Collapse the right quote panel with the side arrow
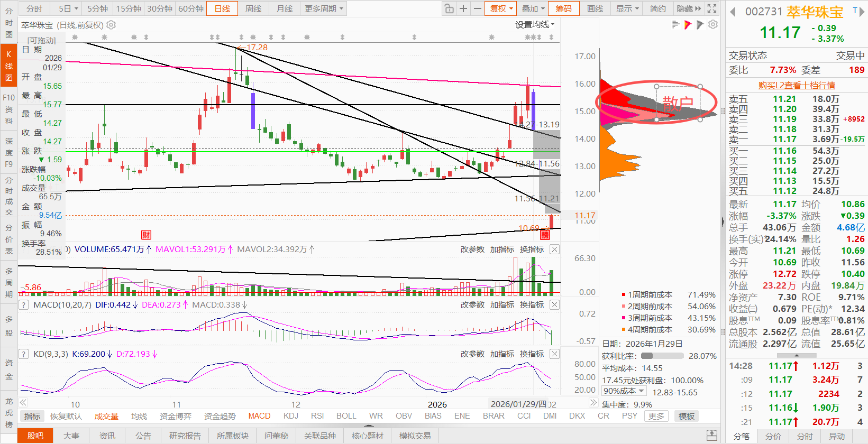 [723, 222]
